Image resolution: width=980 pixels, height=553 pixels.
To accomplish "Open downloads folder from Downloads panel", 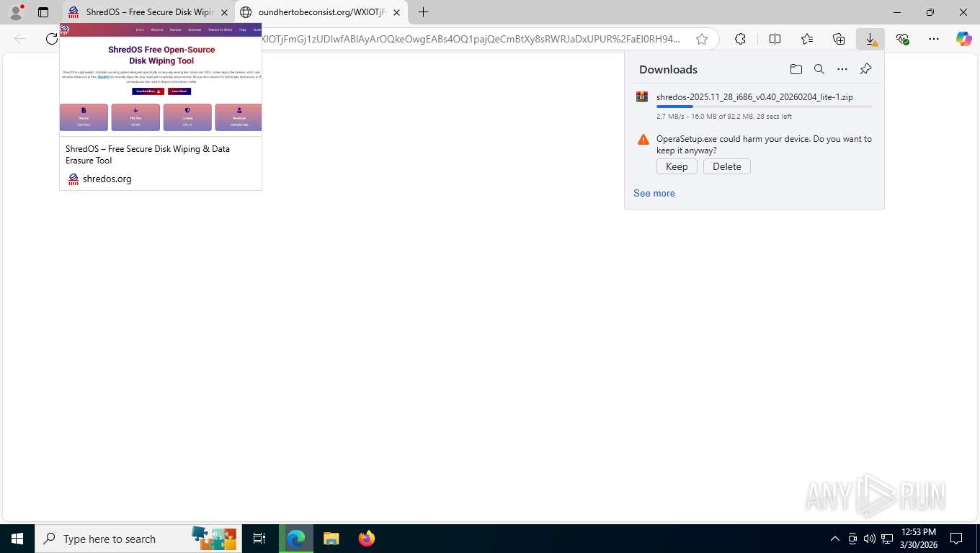I will pos(796,69).
